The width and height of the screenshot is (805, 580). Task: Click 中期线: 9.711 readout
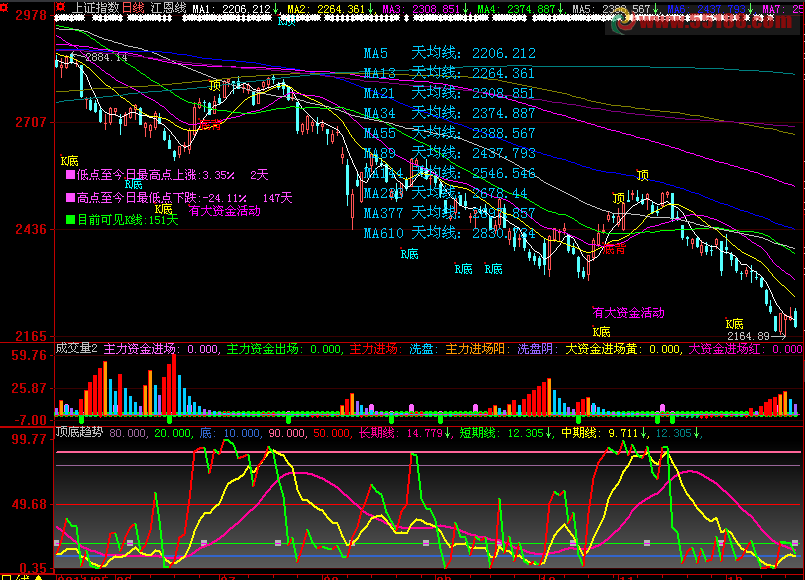604,433
